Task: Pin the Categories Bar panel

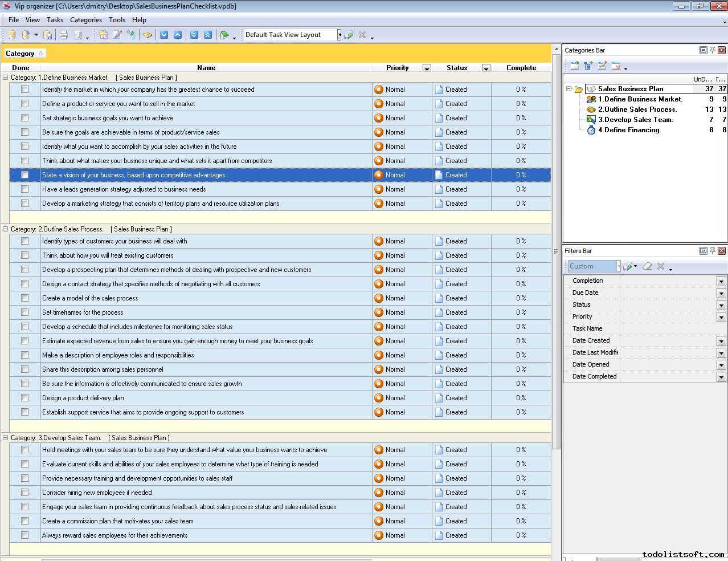Action: pyautogui.click(x=712, y=50)
